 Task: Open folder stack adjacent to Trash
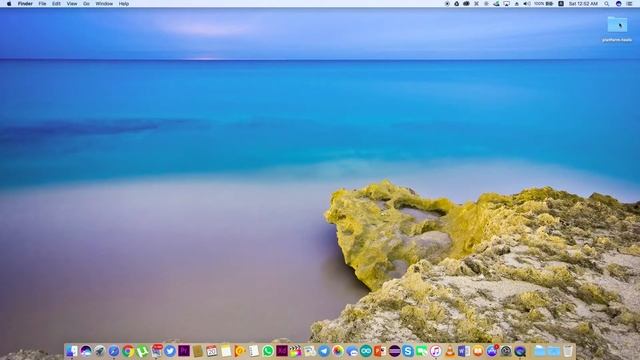point(554,351)
